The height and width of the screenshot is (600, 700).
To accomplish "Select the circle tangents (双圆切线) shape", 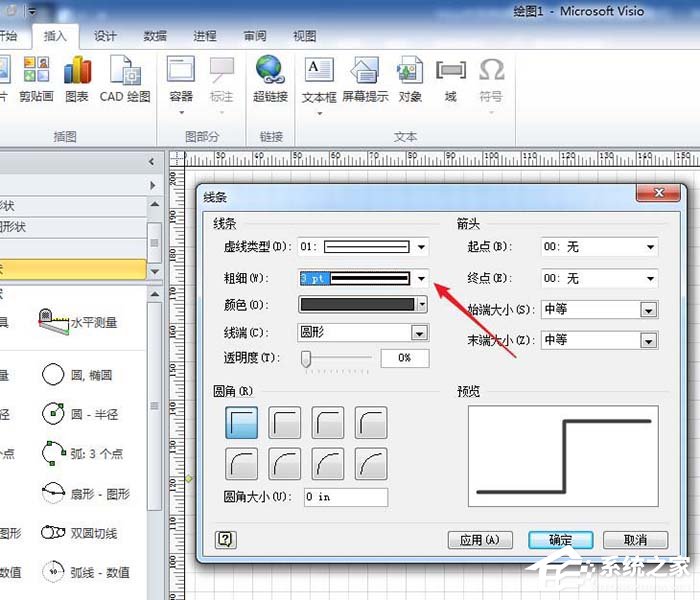I will click(x=79, y=533).
